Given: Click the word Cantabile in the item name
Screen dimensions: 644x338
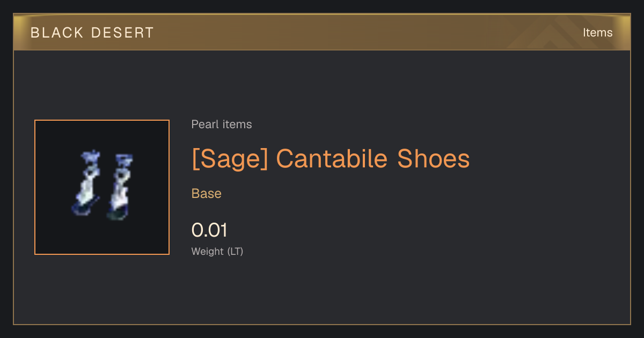Looking at the screenshot, I should 333,159.
